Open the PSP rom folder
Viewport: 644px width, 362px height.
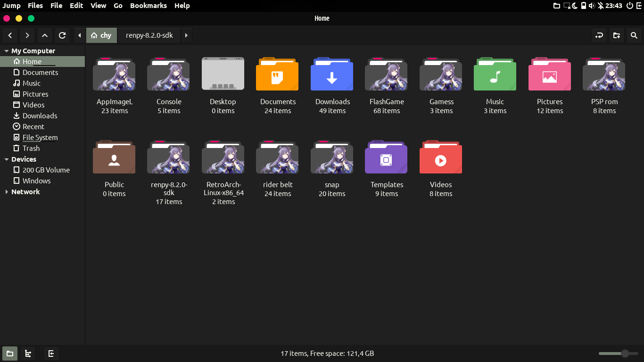click(604, 74)
